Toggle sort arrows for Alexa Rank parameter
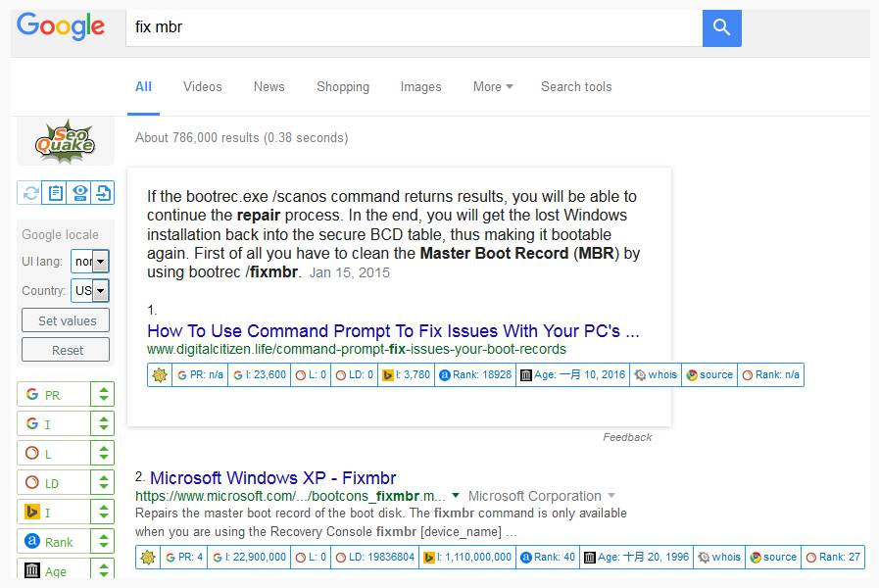The height and width of the screenshot is (588, 879). click(x=103, y=542)
